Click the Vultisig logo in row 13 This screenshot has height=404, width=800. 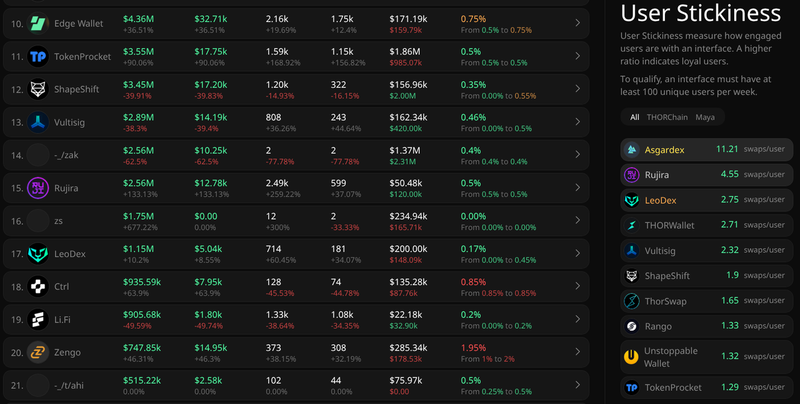coord(38,122)
